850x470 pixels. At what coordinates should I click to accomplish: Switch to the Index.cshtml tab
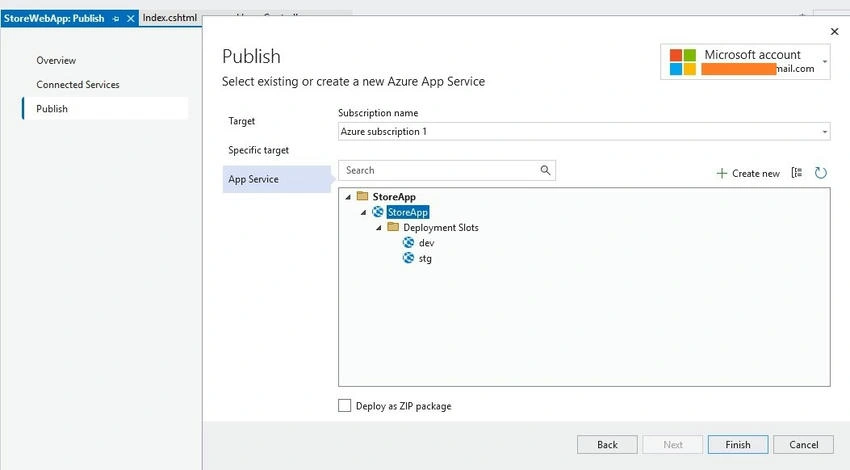pos(170,18)
